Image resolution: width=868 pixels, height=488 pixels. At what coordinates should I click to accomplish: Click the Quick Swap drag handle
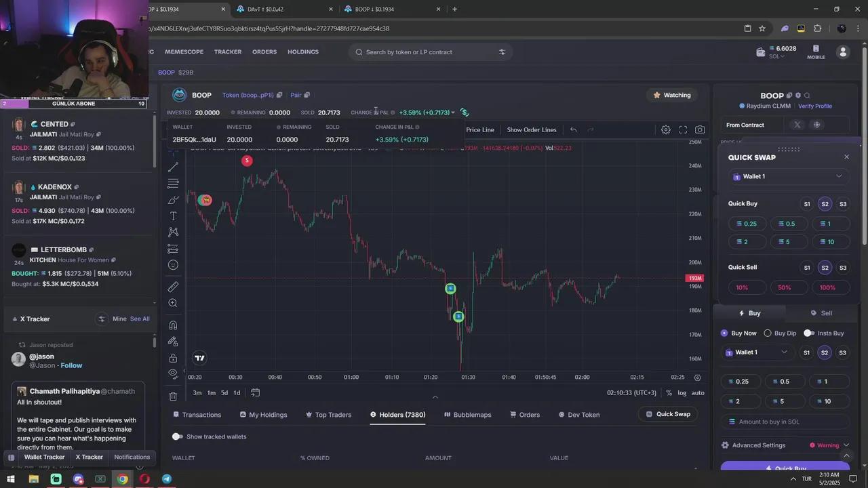click(x=789, y=149)
